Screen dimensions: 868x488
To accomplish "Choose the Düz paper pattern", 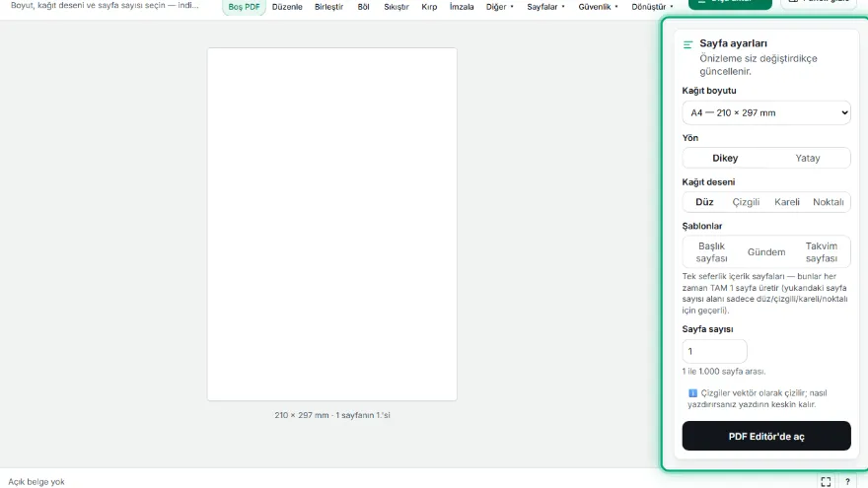I will [704, 202].
